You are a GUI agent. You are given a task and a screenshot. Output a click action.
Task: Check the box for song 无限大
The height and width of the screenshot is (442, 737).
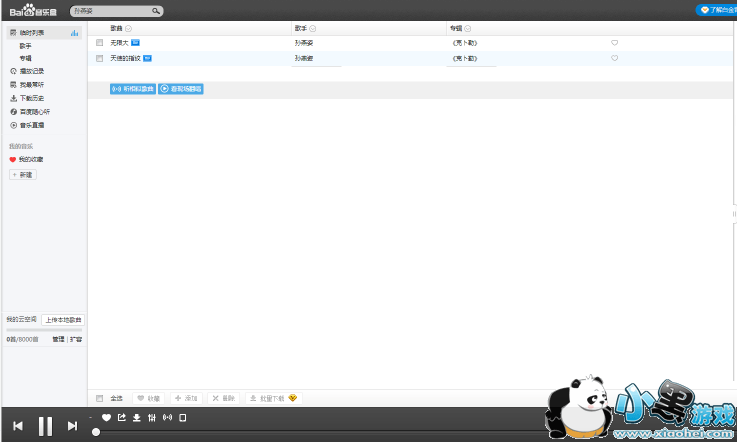(99, 43)
